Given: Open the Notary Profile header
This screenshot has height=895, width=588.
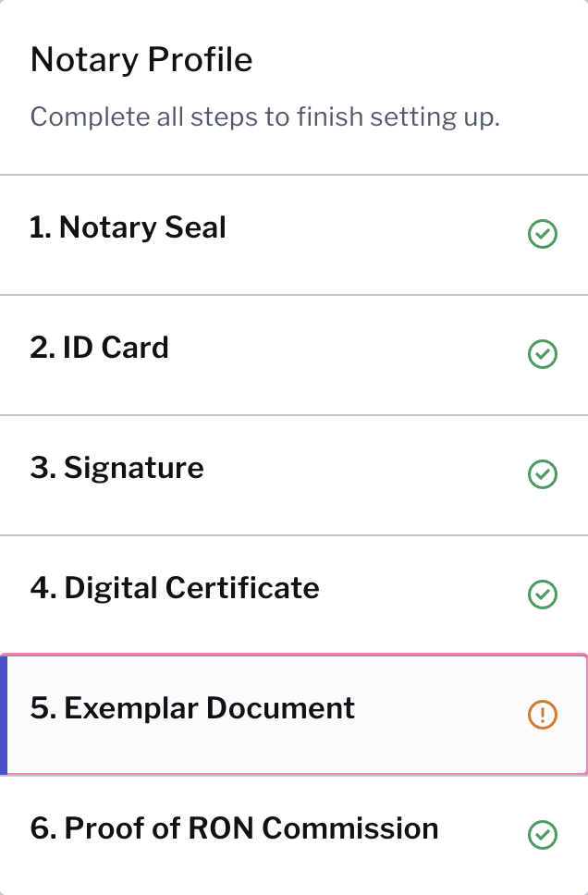Looking at the screenshot, I should pyautogui.click(x=141, y=59).
